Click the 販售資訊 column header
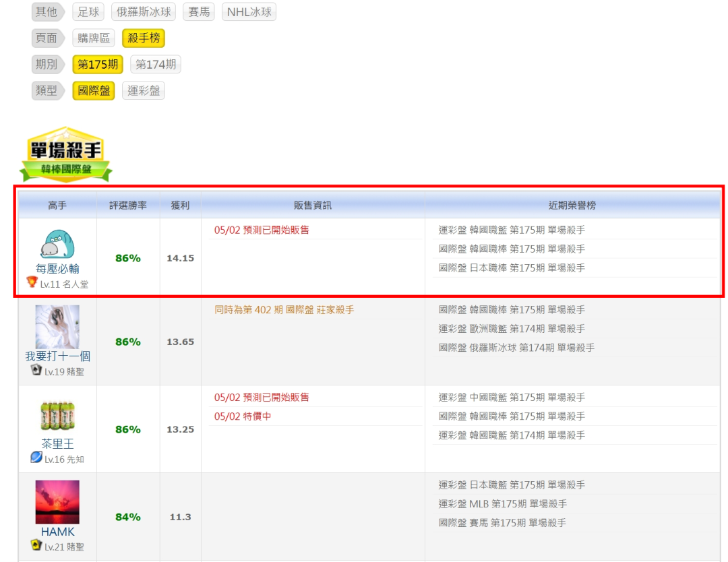The height and width of the screenshot is (562, 728). pos(313,205)
